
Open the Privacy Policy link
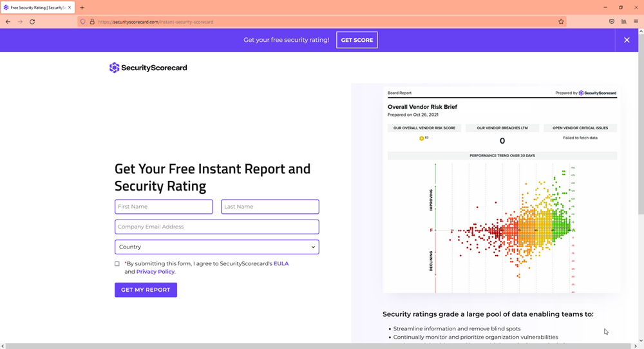(x=155, y=272)
